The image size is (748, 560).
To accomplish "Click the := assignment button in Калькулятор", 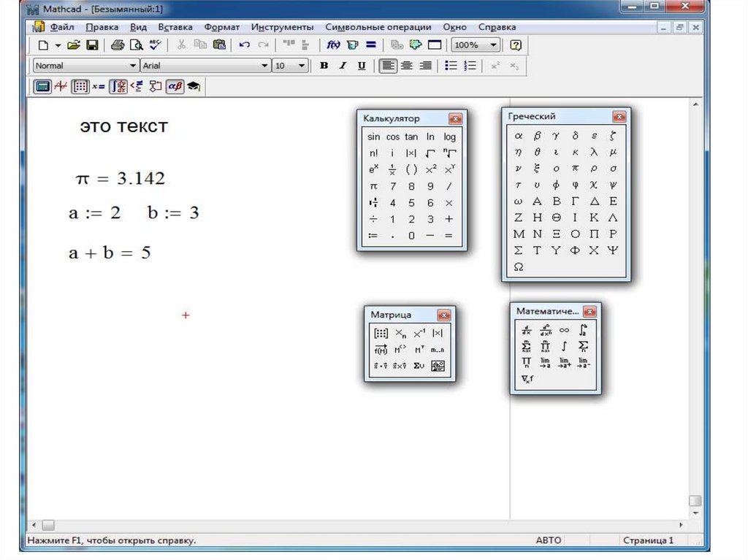I will pyautogui.click(x=373, y=235).
